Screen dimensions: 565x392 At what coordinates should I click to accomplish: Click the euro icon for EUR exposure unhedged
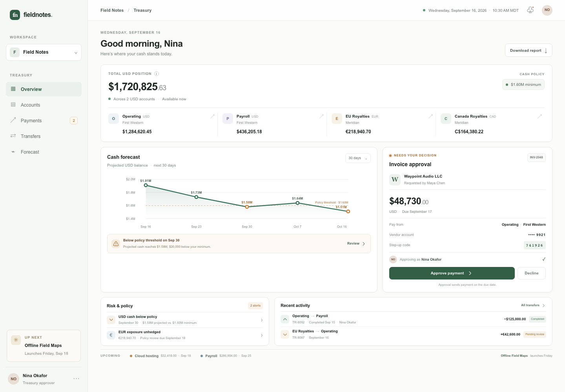click(111, 335)
